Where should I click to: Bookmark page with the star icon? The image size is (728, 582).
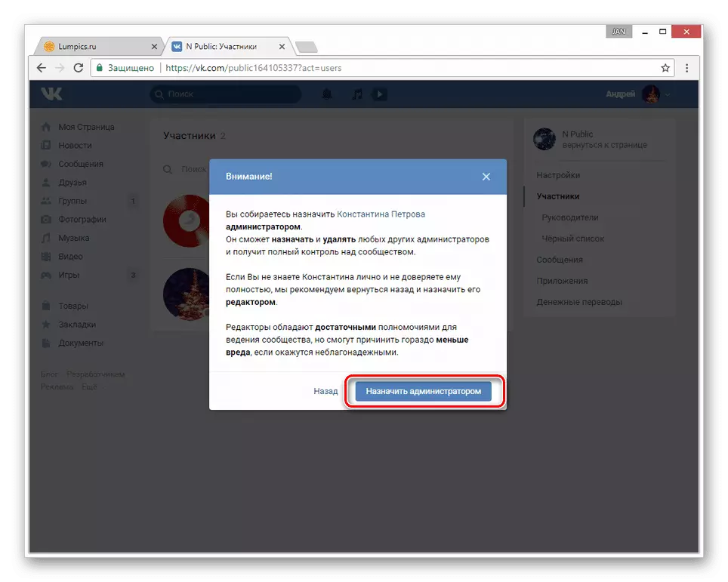pos(665,68)
